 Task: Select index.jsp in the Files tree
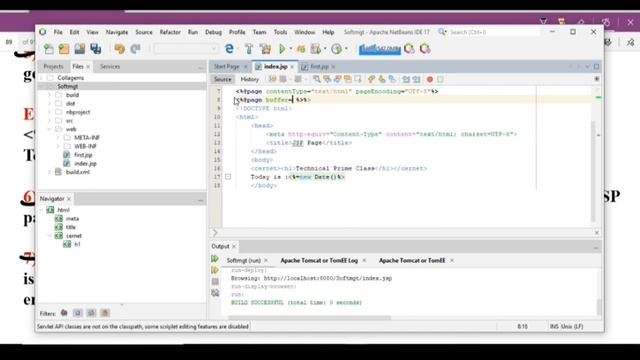pyautogui.click(x=85, y=163)
